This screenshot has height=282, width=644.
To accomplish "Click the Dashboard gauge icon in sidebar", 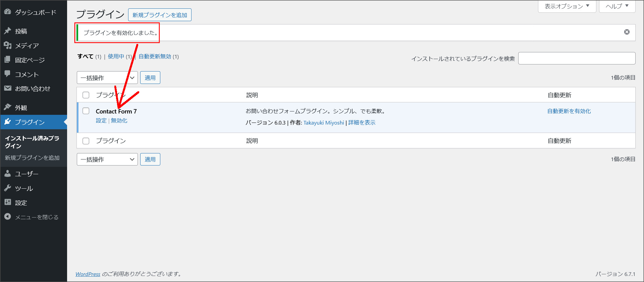I will click(7, 12).
